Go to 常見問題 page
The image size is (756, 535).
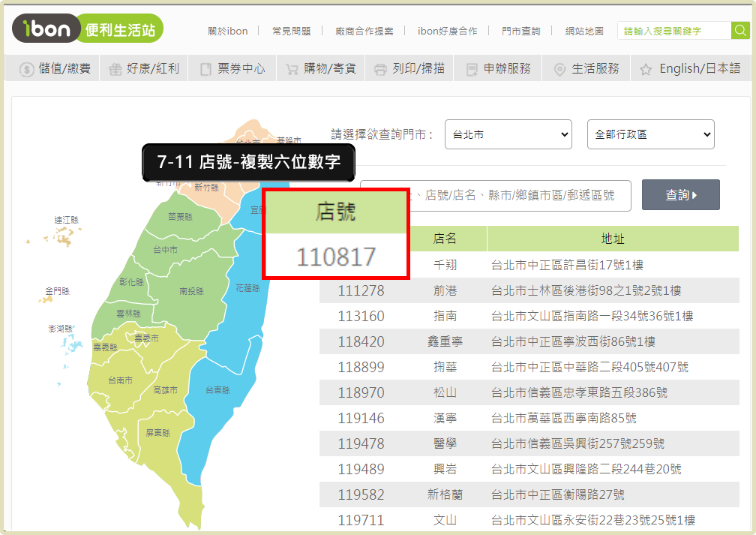[x=291, y=31]
